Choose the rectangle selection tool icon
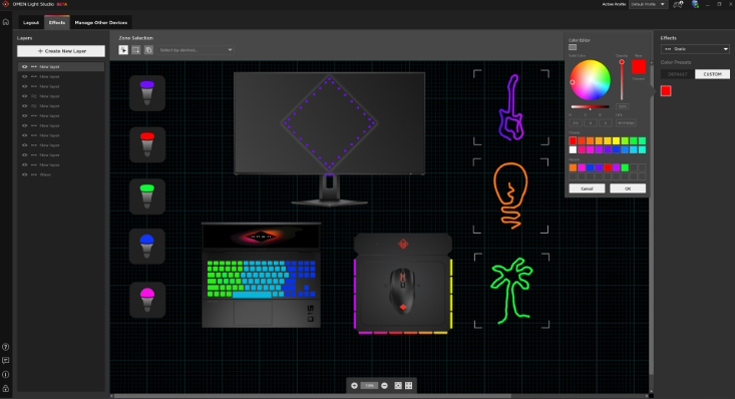 (136, 50)
